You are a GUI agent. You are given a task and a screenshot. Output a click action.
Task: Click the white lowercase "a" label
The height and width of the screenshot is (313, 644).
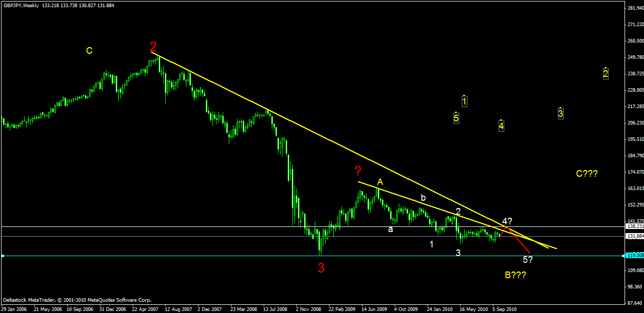coord(391,229)
